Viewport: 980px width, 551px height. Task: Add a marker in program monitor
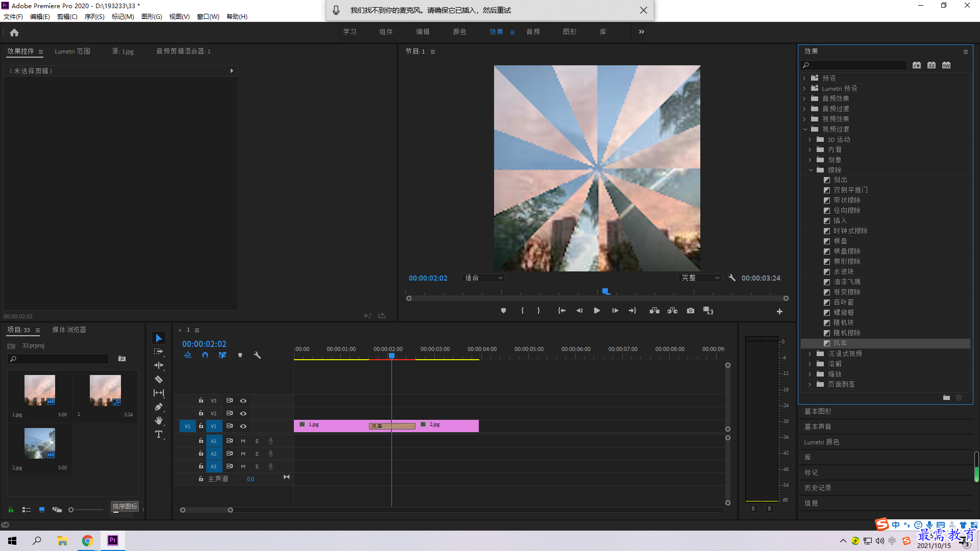click(503, 311)
